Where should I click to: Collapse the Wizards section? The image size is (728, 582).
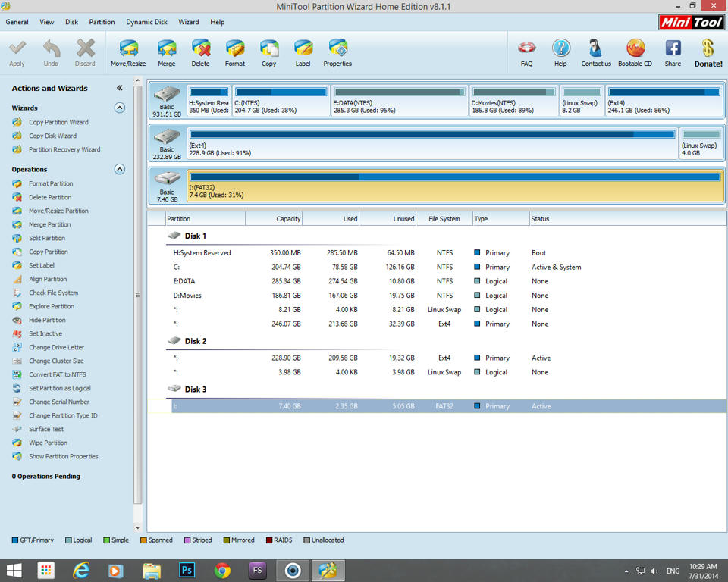119,108
